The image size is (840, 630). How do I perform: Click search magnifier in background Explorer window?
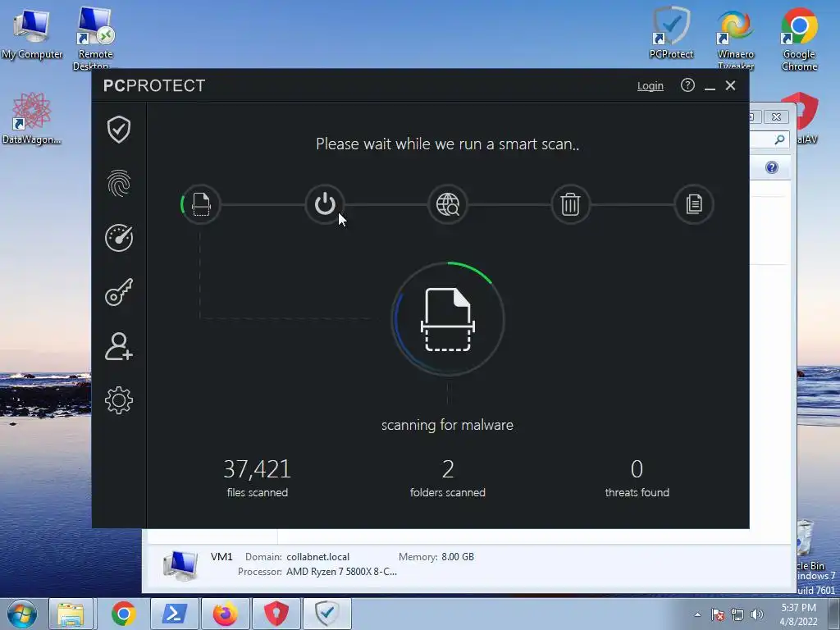pos(779,139)
